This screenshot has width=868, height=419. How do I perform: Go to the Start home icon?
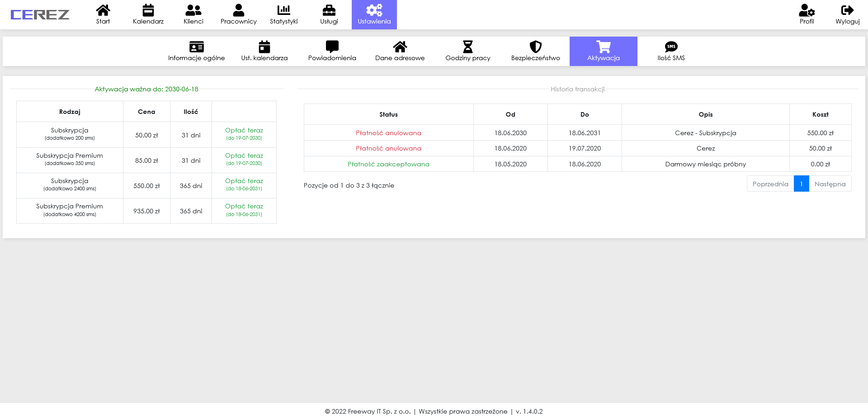pos(103,10)
